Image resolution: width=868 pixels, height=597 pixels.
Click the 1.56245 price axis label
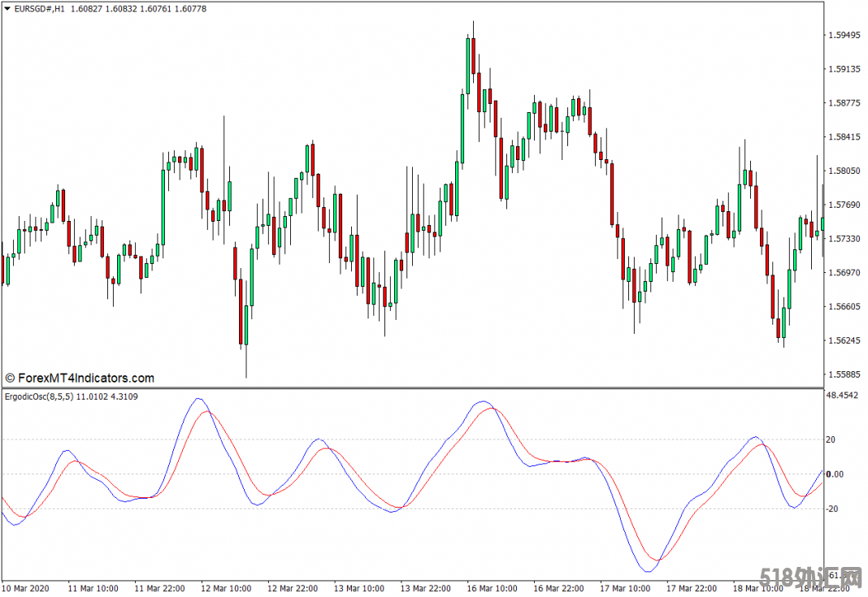click(842, 340)
